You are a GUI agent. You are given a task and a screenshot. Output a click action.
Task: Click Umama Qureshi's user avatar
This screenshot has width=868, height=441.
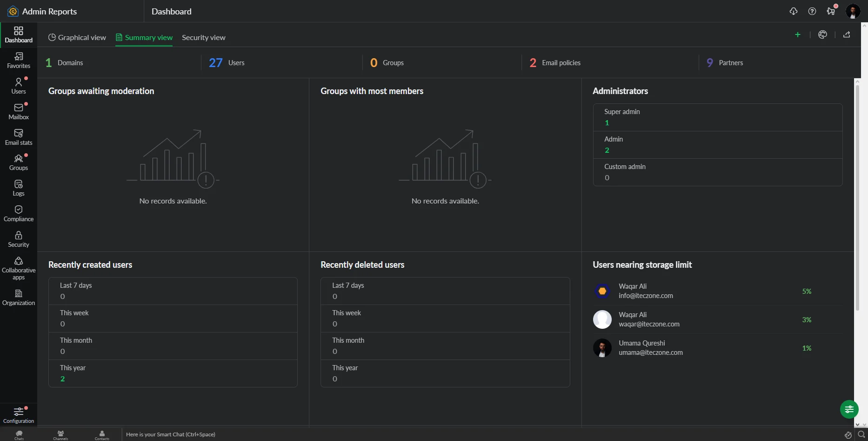(602, 348)
